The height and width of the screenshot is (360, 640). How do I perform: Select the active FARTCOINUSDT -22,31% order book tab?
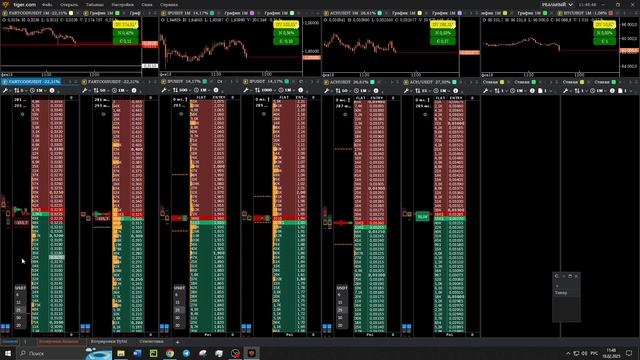32,82
